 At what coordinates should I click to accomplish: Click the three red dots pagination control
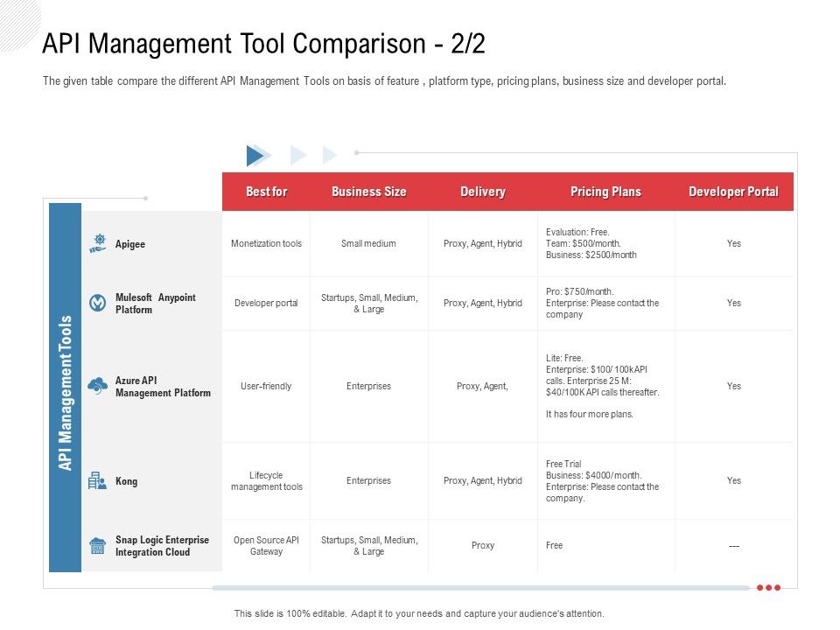pos(768,589)
